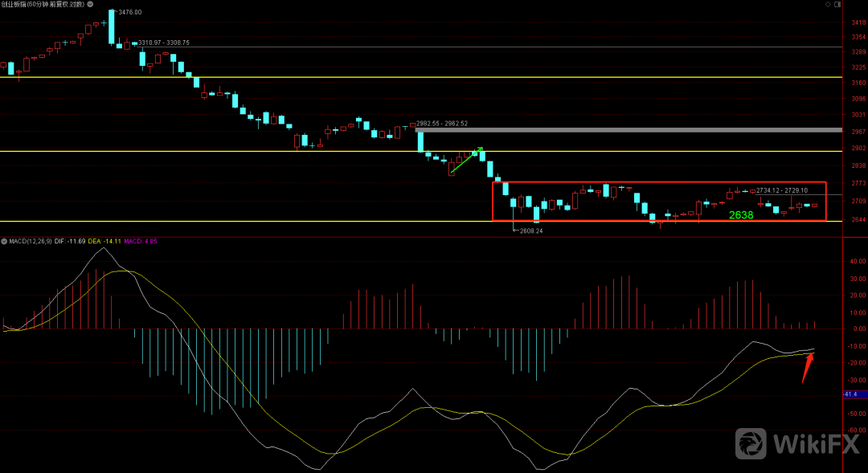
Task: Click the 3476.00 high price label
Action: [129, 13]
